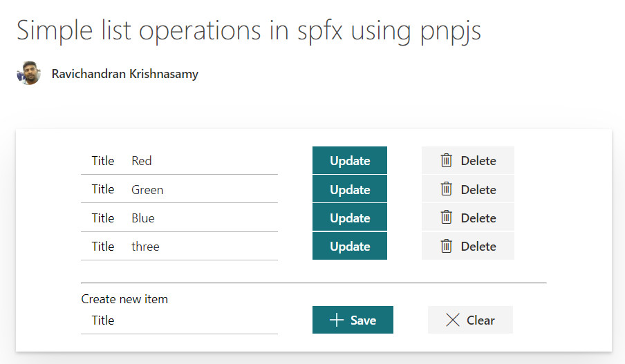Click author avatar photo
The image size is (625, 364).
click(28, 73)
